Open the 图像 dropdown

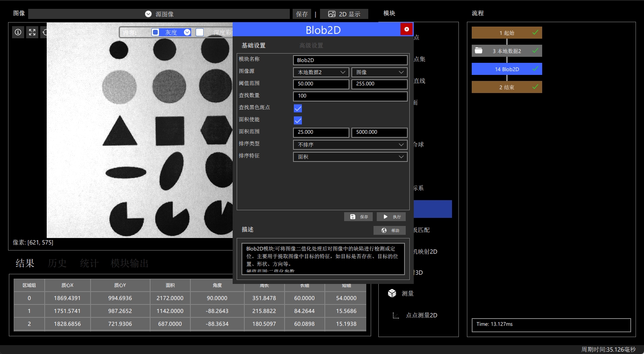(379, 72)
